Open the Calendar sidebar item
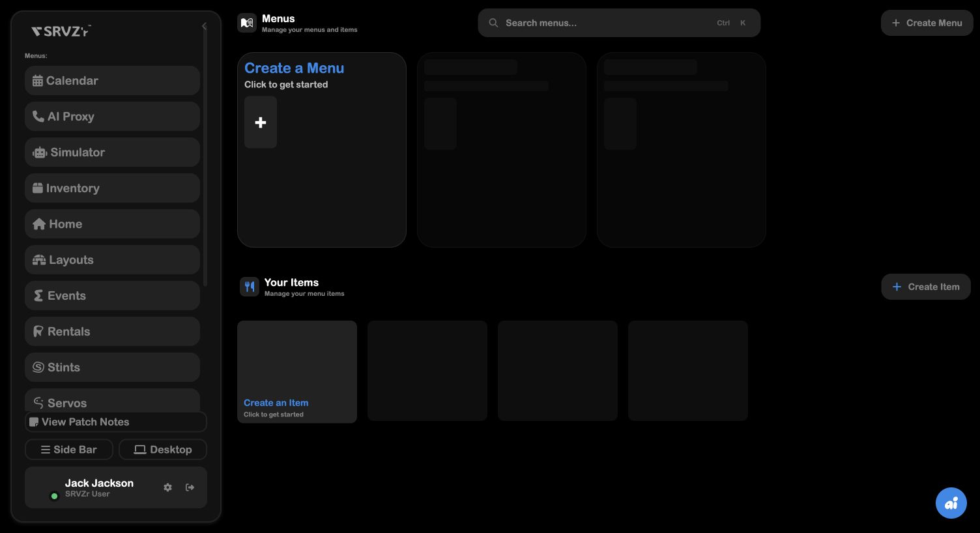The height and width of the screenshot is (533, 980). coord(112,81)
